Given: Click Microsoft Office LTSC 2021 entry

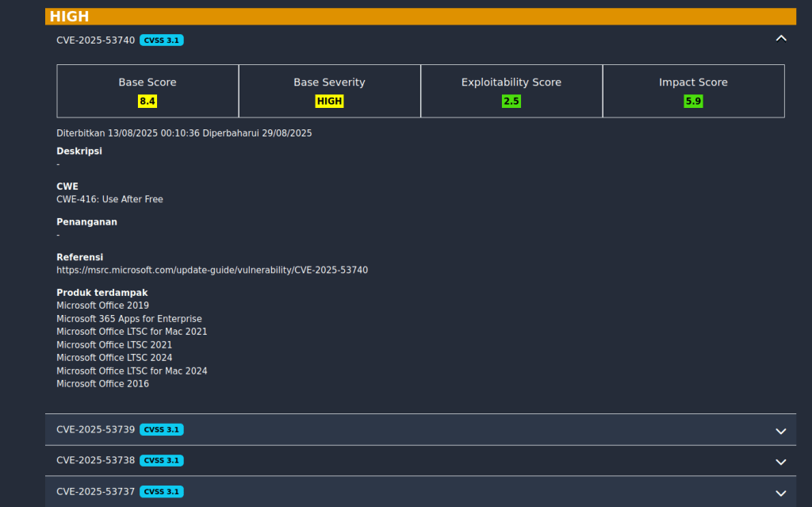Looking at the screenshot, I should 114,344.
